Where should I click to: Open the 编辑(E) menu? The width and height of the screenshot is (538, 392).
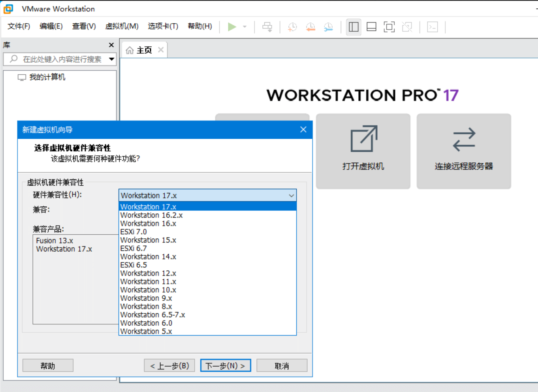[51, 26]
